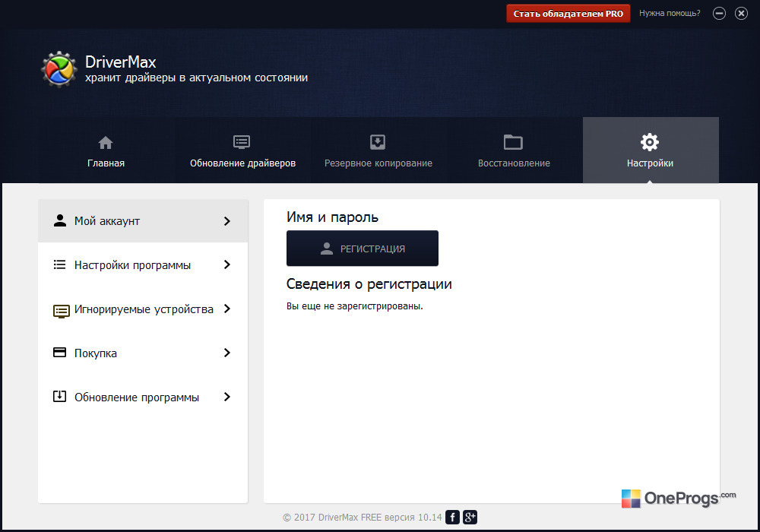Click the gear icon above Настройки

click(x=650, y=142)
